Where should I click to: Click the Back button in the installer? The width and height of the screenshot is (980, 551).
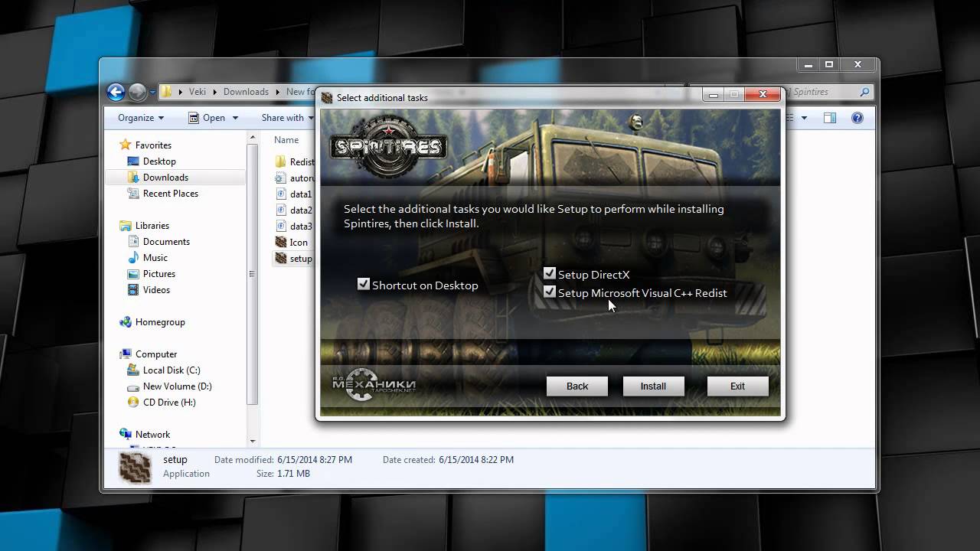pos(577,386)
